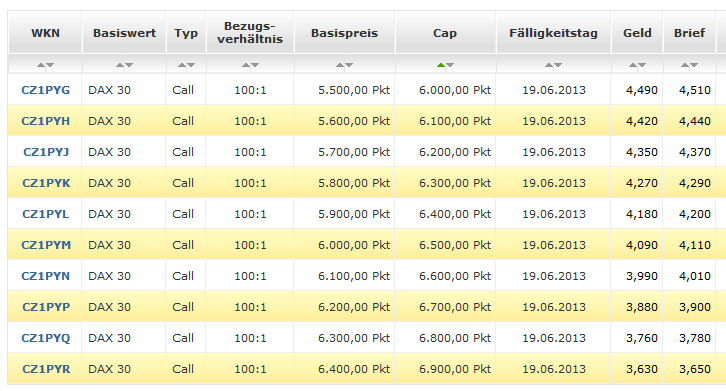This screenshot has height=391, width=726.
Task: Sort WKN column descending arrow
Action: coord(50,65)
